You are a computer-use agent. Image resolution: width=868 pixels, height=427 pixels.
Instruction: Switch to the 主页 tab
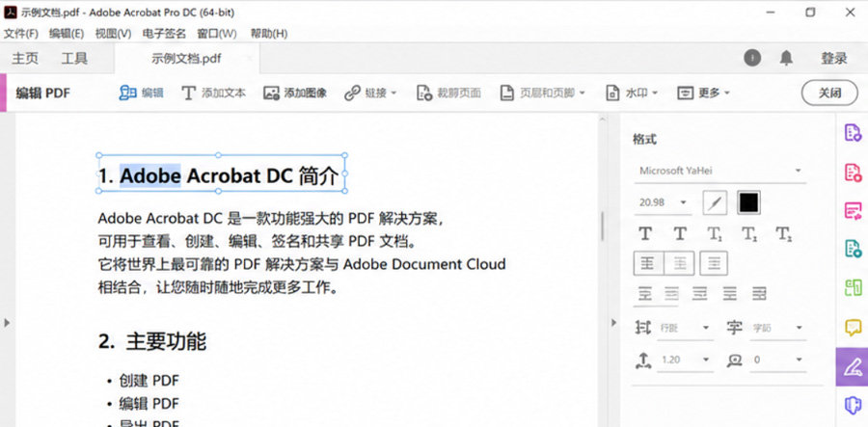pos(25,59)
